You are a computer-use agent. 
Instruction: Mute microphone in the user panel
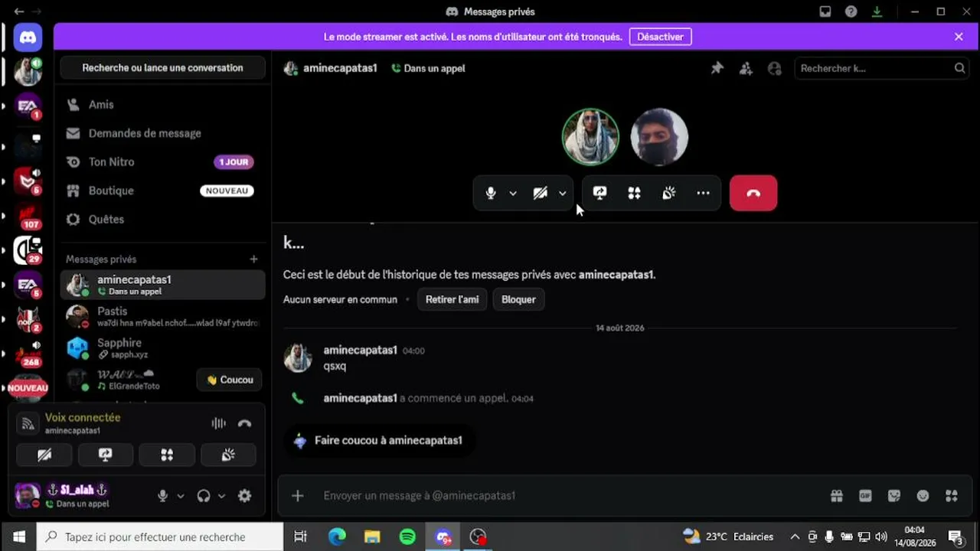tap(162, 496)
